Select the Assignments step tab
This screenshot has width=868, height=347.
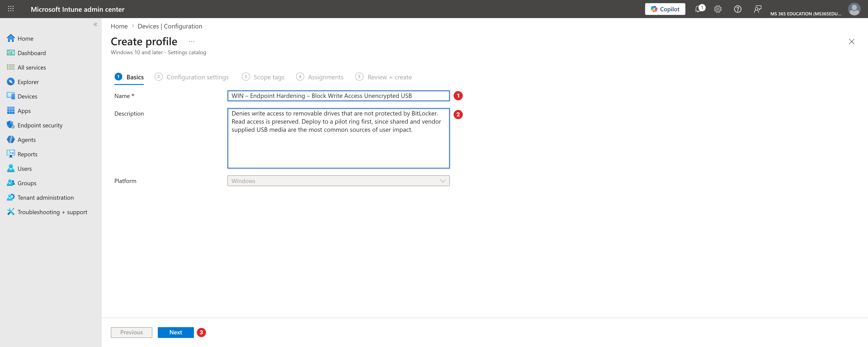320,77
